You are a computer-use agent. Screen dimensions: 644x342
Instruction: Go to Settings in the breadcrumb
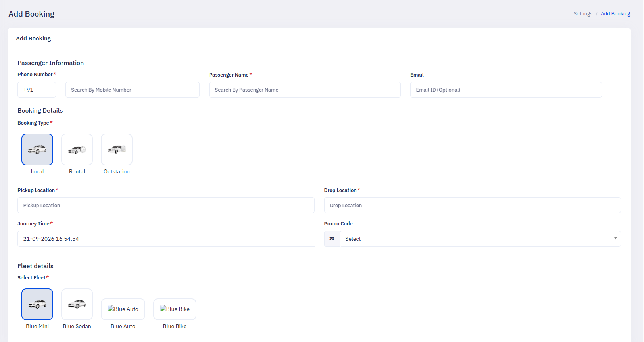click(x=583, y=14)
